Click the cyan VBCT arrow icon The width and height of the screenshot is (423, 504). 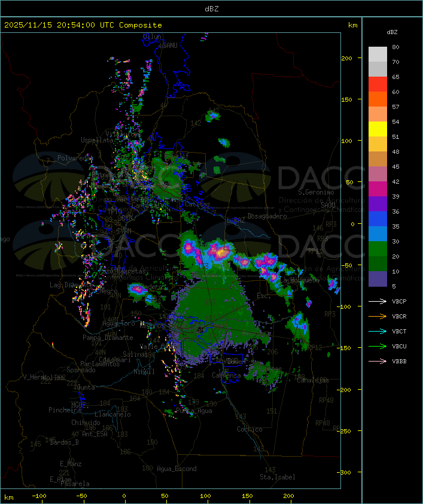[378, 331]
